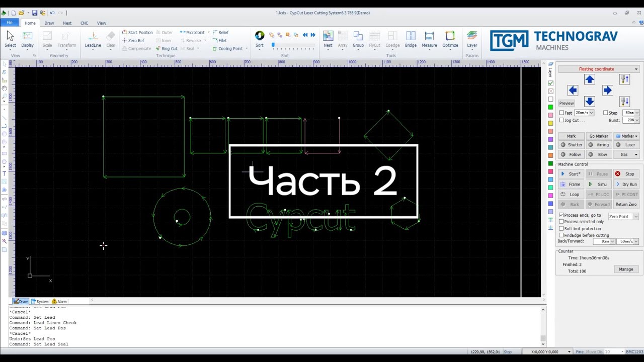The image size is (644, 362).
Task: Toggle the Jog Cut checkbox
Action: (561, 121)
